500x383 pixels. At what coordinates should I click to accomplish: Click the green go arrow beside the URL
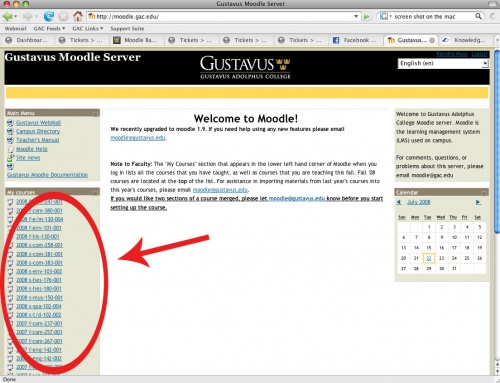click(367, 16)
